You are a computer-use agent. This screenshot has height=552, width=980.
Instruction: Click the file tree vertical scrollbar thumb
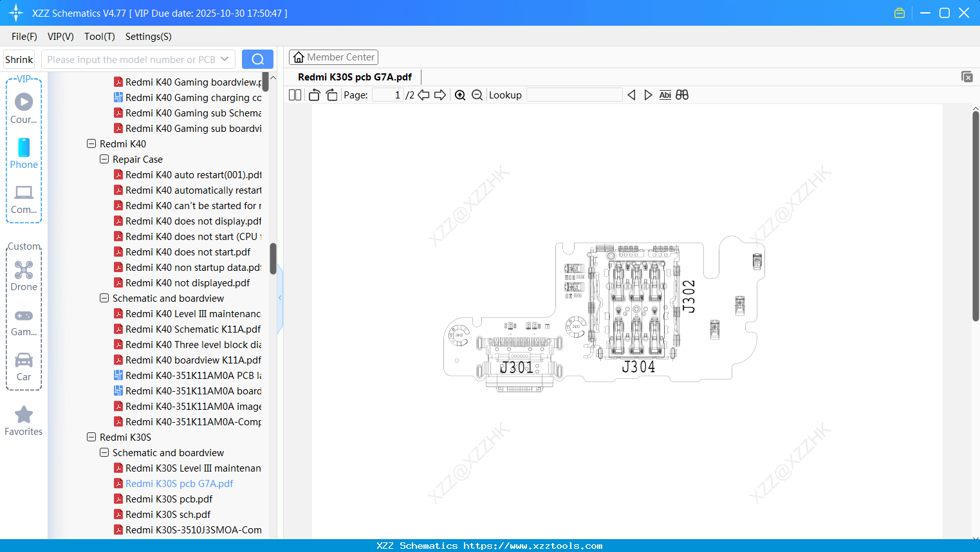point(273,259)
